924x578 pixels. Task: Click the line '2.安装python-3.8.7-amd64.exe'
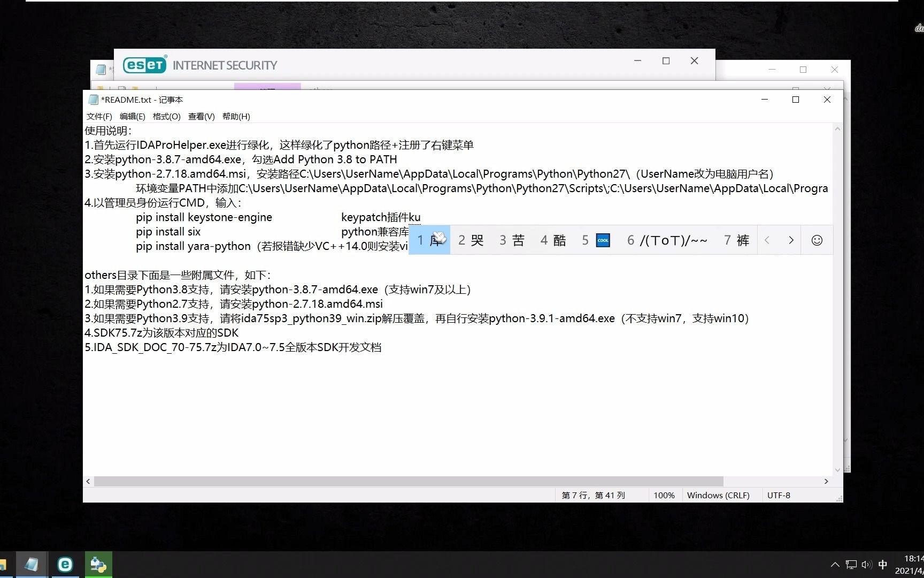[241, 159]
